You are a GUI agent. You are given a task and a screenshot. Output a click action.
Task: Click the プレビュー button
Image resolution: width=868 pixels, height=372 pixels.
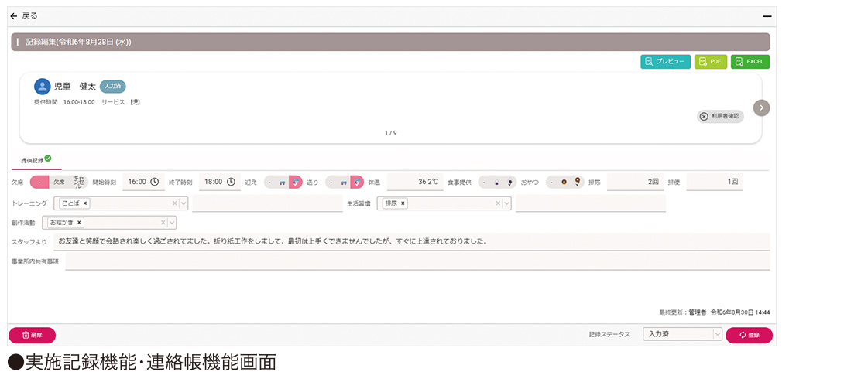tap(665, 62)
